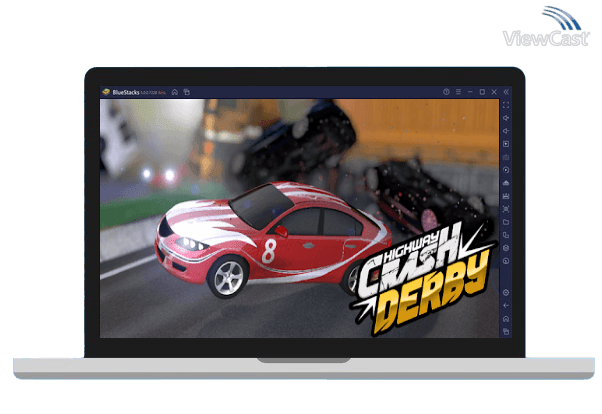
Task: Click the Back arrow in the sidebar
Action: coord(506,306)
